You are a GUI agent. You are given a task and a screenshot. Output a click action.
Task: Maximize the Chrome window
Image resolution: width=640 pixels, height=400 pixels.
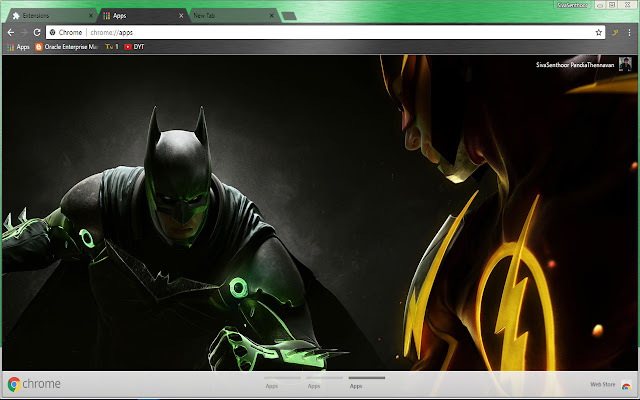[x=612, y=5]
